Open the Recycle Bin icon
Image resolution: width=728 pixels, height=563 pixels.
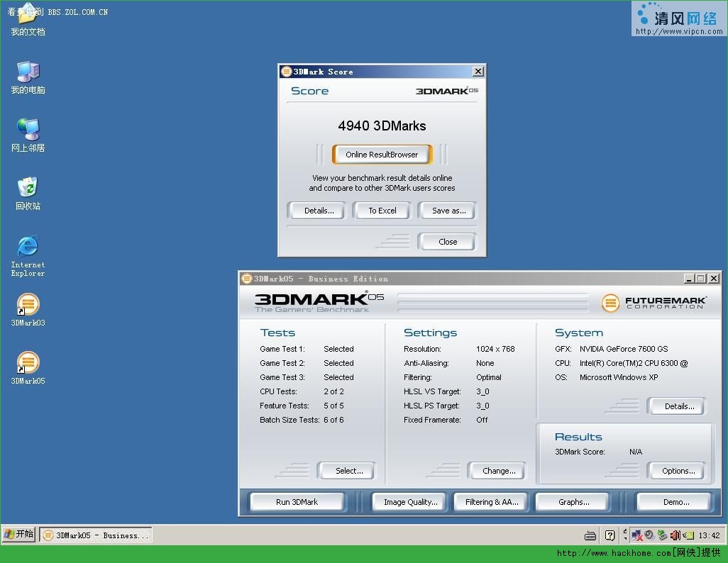coord(28,194)
